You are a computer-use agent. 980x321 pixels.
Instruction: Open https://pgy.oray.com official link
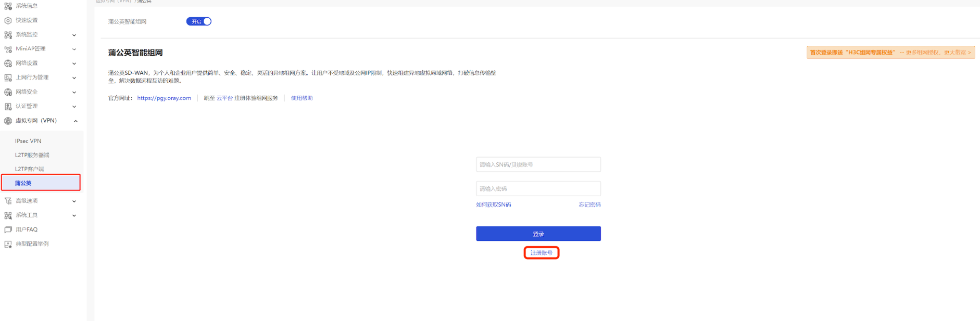[164, 98]
